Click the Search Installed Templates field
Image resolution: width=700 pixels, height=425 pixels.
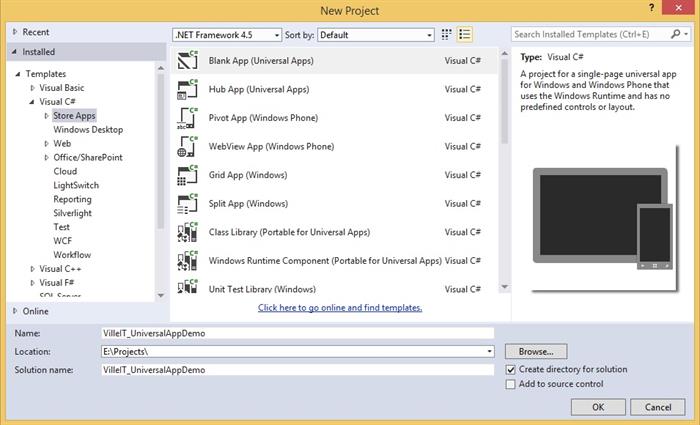(x=591, y=34)
